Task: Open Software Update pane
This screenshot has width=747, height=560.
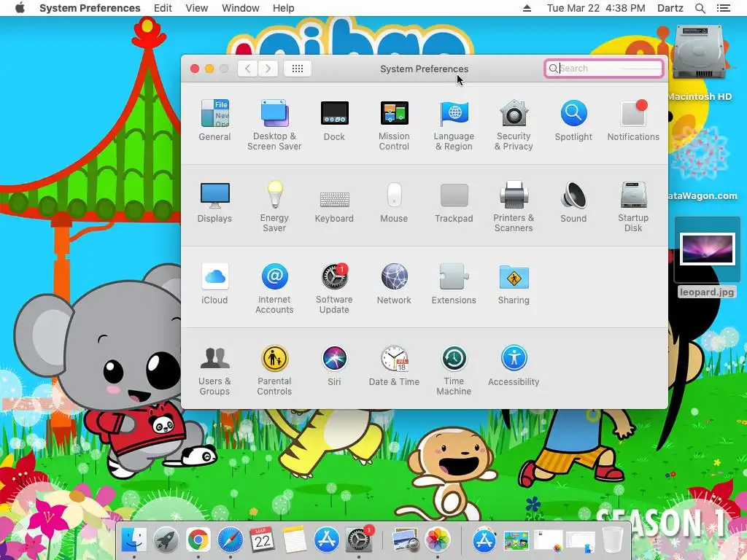Action: 334,289
